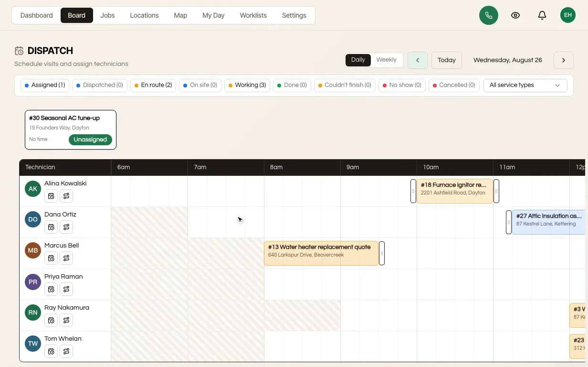This screenshot has height=367, width=588.
Task: Open the My Day tab
Action: pos(213,15)
